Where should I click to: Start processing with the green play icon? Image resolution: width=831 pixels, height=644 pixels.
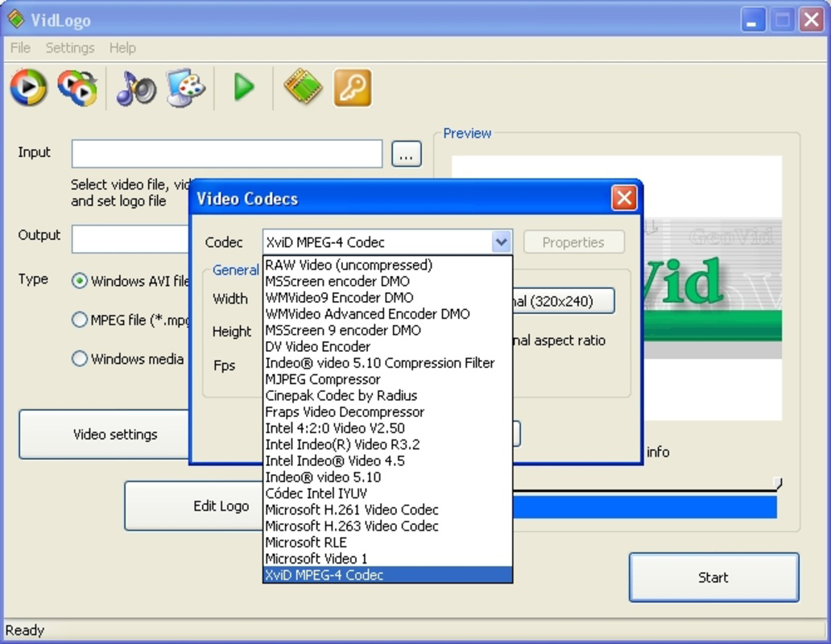[x=244, y=89]
